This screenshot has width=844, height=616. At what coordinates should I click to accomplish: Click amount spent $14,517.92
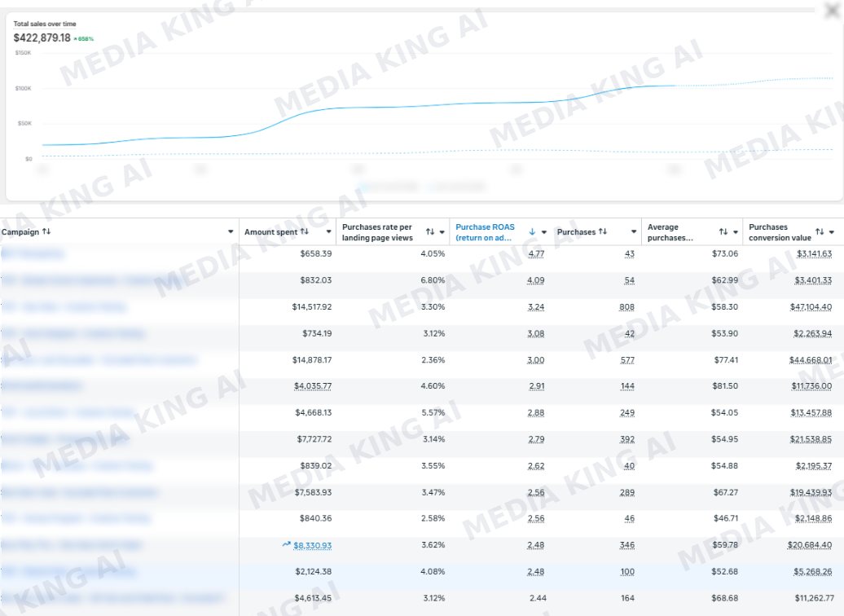[x=312, y=307]
